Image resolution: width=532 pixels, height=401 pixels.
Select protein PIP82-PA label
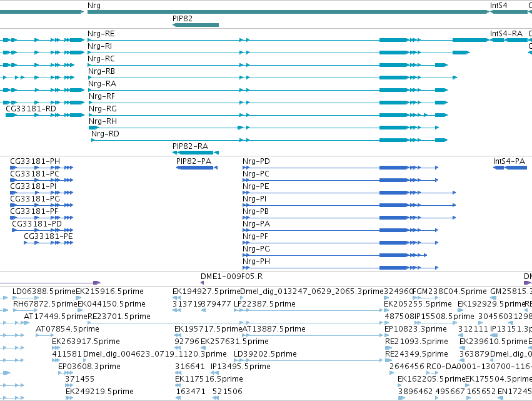pyautogui.click(x=194, y=161)
